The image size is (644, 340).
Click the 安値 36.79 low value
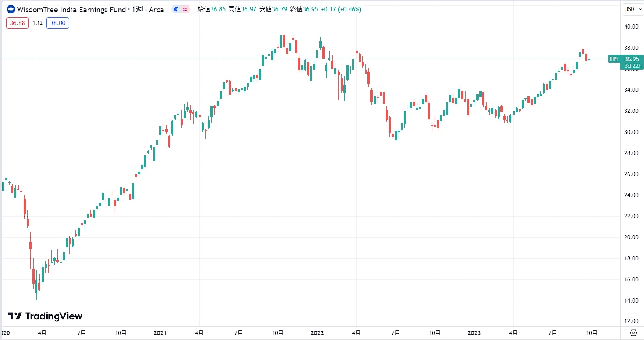coord(273,9)
